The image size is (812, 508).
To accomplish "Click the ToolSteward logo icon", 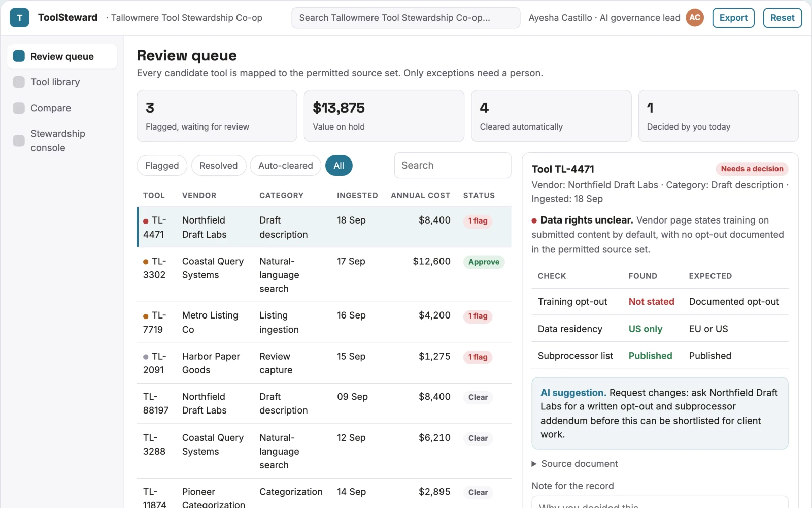I will (19, 18).
